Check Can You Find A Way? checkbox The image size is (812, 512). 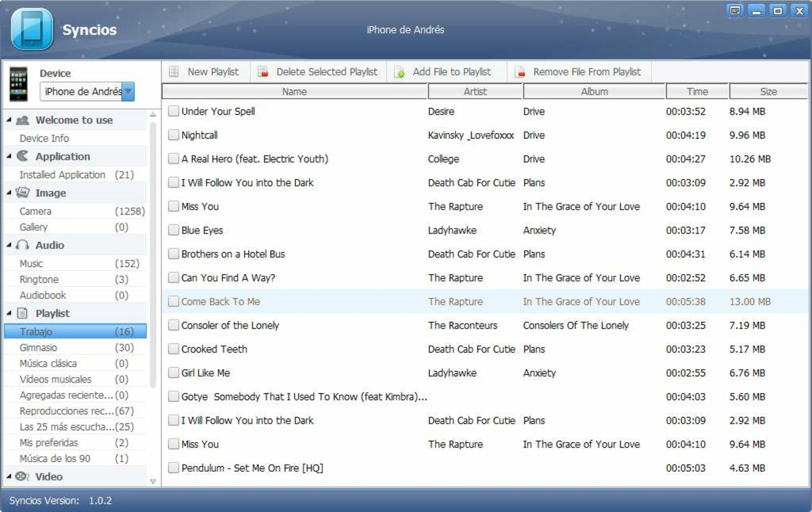(x=174, y=278)
